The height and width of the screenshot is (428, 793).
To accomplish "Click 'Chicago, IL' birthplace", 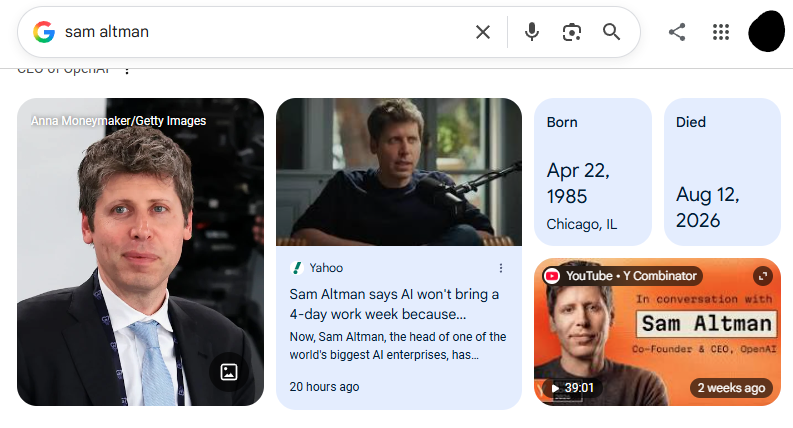I will pos(582,224).
